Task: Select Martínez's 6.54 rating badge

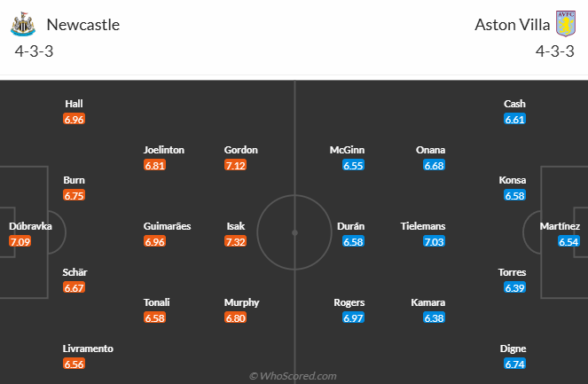Action: 568,241
